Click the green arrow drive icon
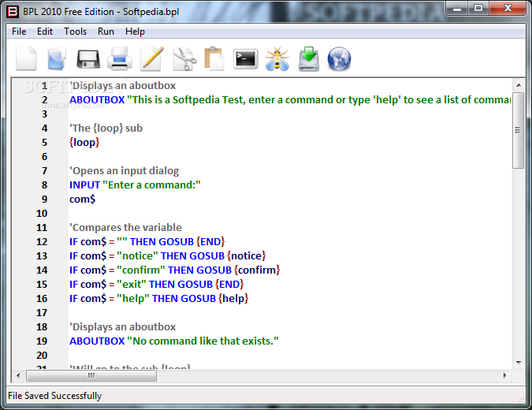 tap(309, 59)
